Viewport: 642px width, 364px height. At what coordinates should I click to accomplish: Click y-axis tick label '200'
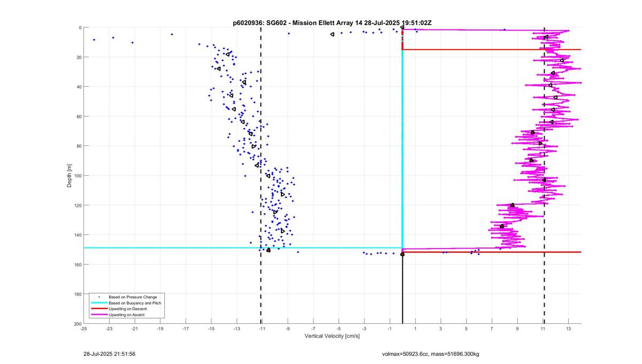pyautogui.click(x=78, y=324)
